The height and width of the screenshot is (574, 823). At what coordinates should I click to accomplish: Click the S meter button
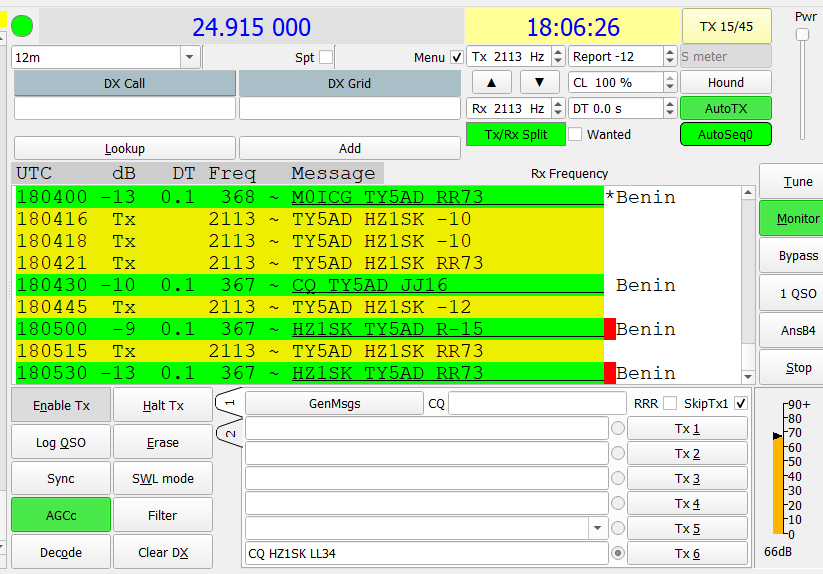tap(726, 56)
